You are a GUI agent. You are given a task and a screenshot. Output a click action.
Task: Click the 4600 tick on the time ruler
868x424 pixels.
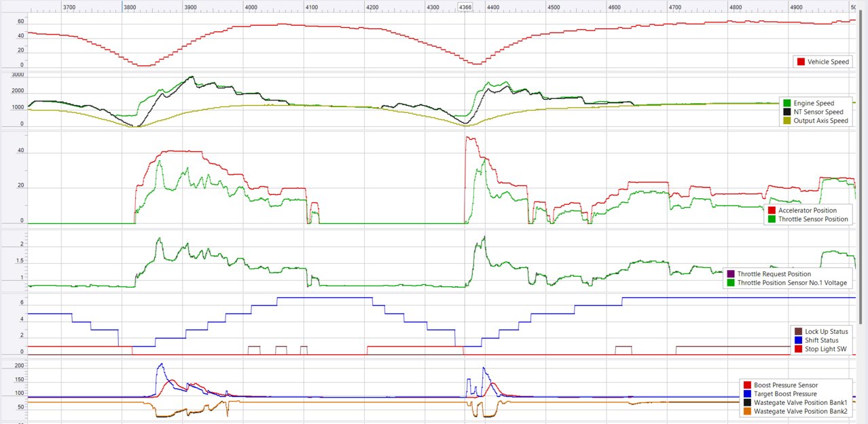615,7
